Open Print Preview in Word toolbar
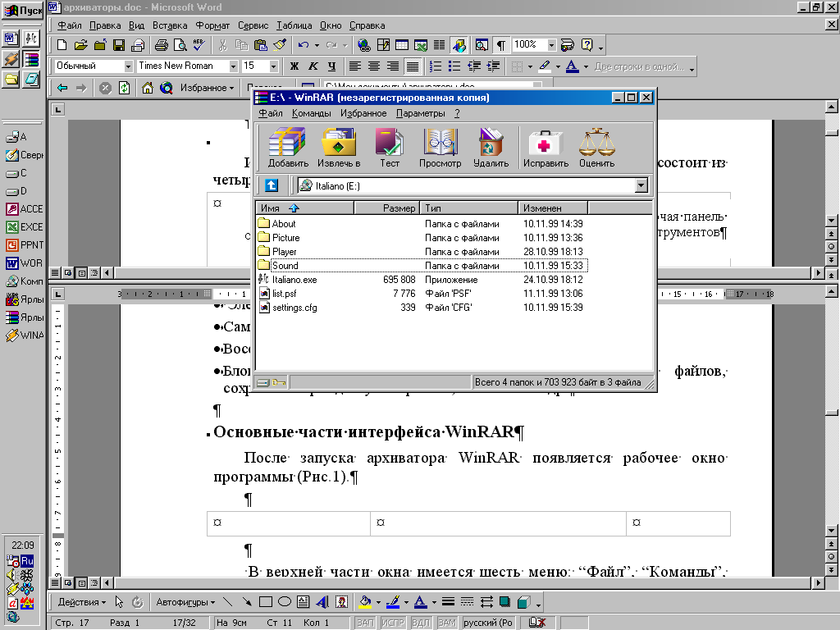This screenshot has height=630, width=840. tap(180, 45)
